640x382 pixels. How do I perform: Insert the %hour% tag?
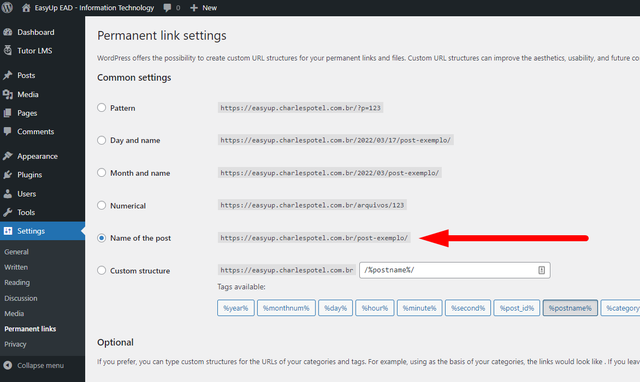374,308
